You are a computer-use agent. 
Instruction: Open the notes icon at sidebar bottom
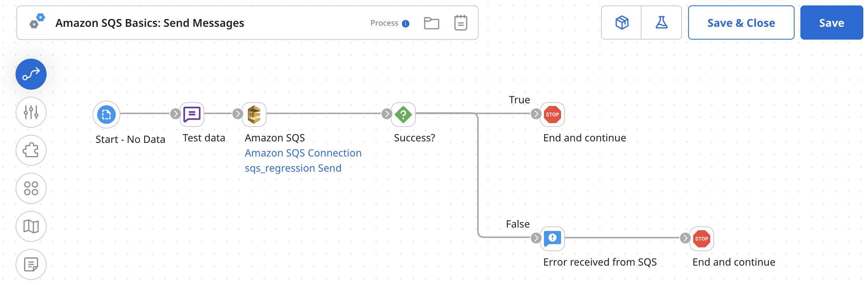(31, 264)
